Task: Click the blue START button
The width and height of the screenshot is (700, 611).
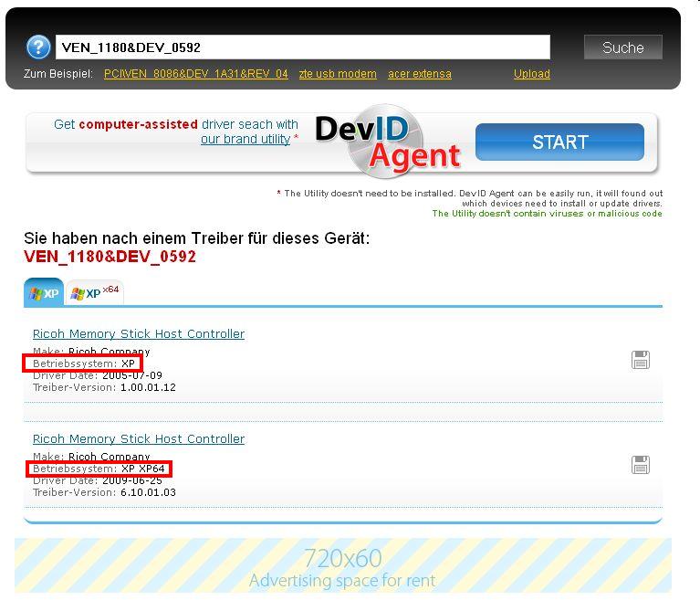Action: (x=559, y=142)
